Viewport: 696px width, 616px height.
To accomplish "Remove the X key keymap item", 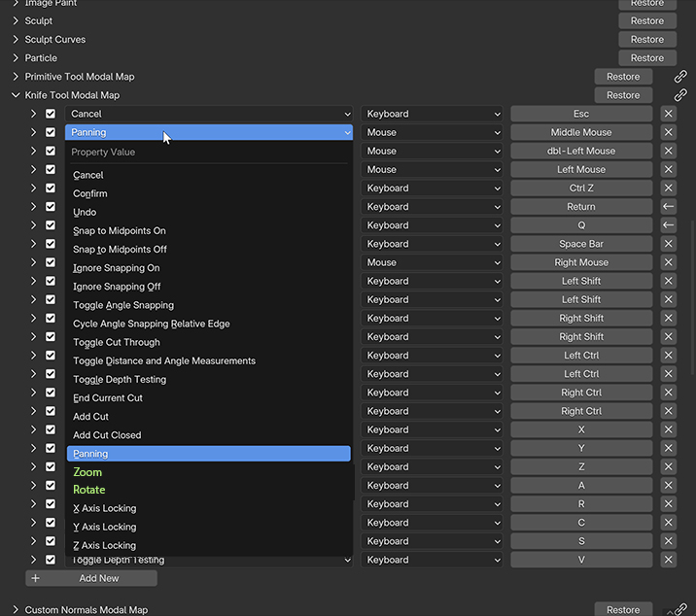I will coord(668,430).
